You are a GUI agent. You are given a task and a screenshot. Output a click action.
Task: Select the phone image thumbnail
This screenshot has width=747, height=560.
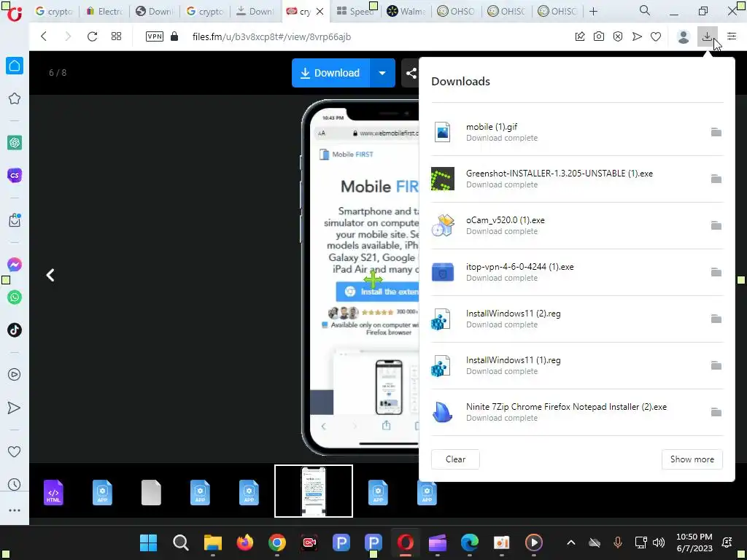click(x=314, y=491)
